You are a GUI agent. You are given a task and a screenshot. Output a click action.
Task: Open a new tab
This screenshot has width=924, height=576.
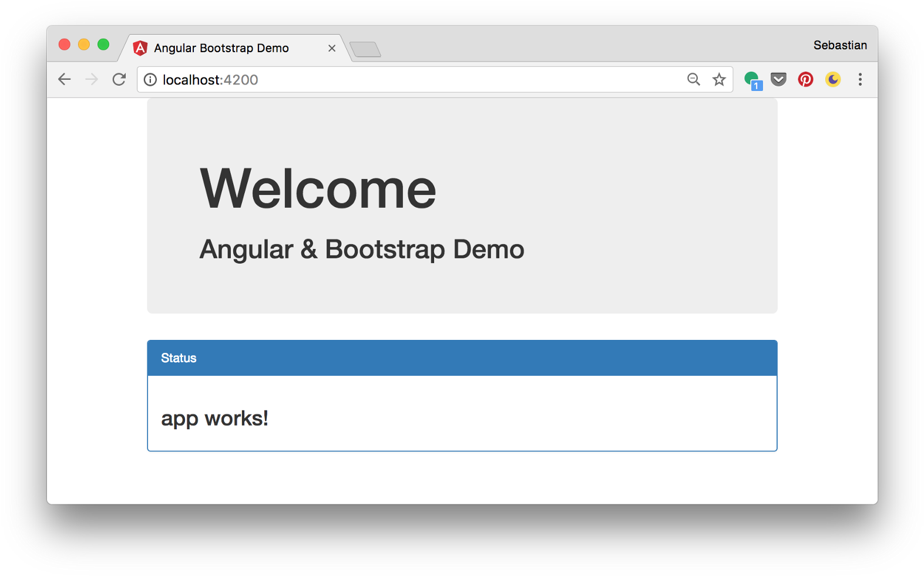365,49
